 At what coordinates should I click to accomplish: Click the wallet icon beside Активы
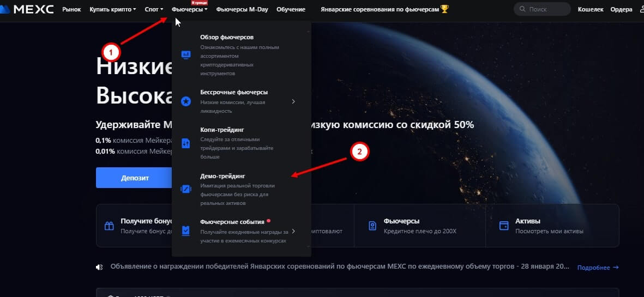pos(504,226)
